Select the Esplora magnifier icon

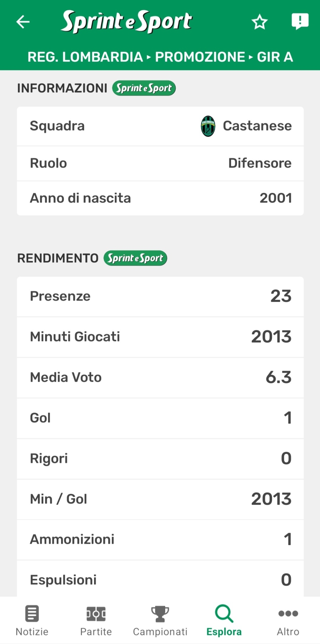[224, 613]
